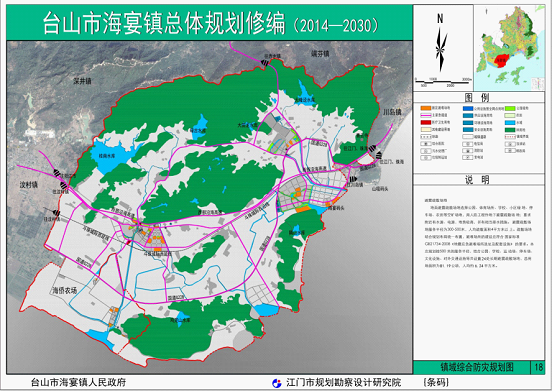552x391 pixels.
Task: Click page number 18 box
Action: pos(538,367)
